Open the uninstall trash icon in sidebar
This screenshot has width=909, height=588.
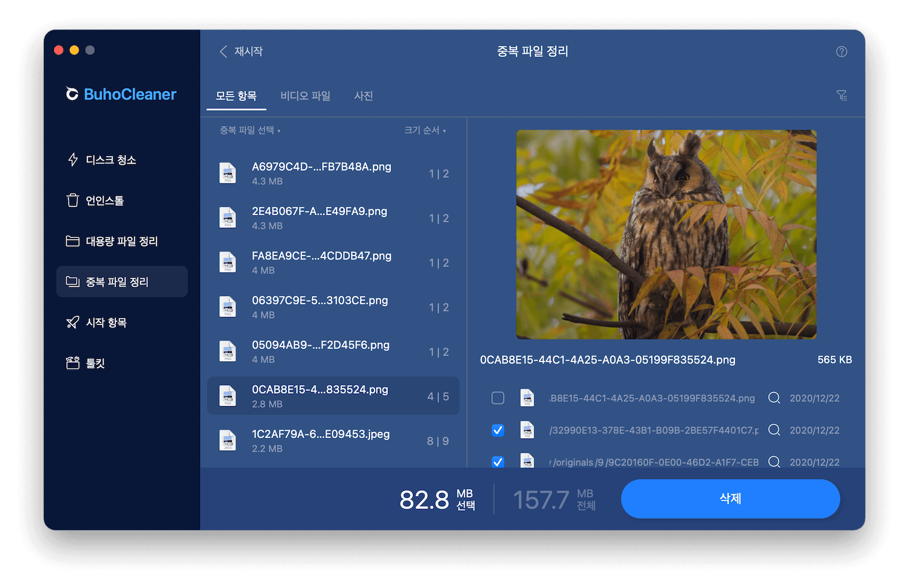click(73, 201)
